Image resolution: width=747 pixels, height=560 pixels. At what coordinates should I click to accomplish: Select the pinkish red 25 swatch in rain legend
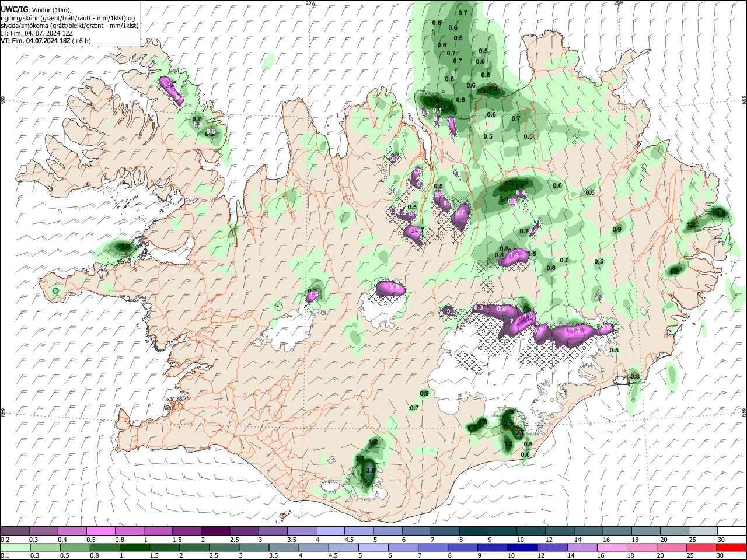[701, 547]
